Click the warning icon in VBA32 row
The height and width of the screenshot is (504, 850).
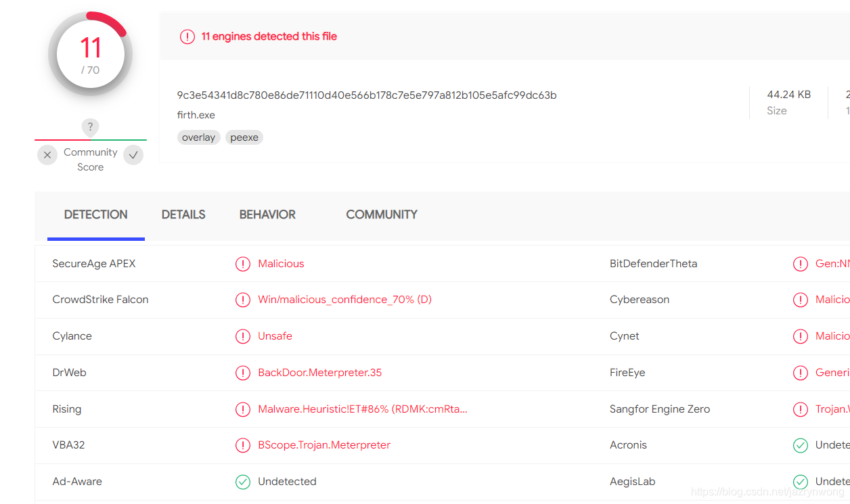click(x=243, y=445)
